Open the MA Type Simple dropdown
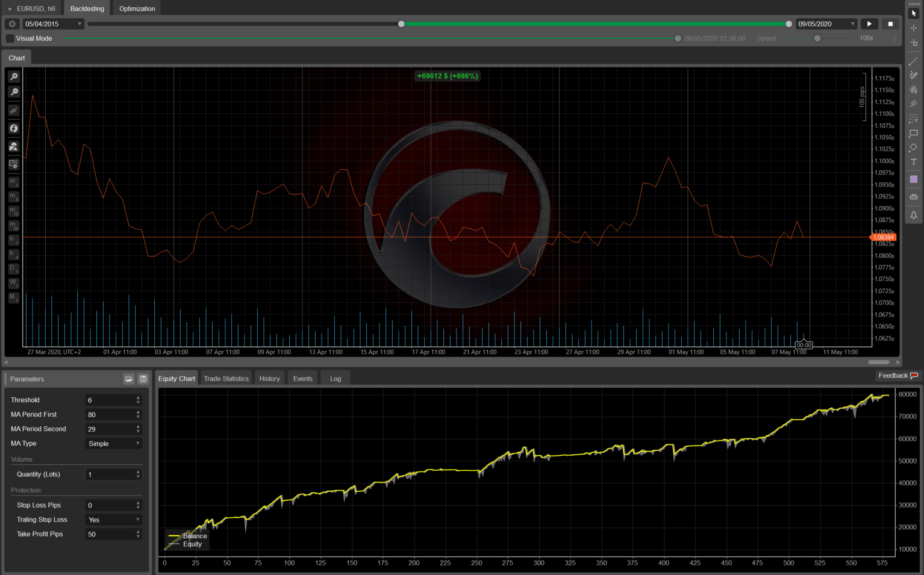This screenshot has height=575, width=924. (x=114, y=444)
